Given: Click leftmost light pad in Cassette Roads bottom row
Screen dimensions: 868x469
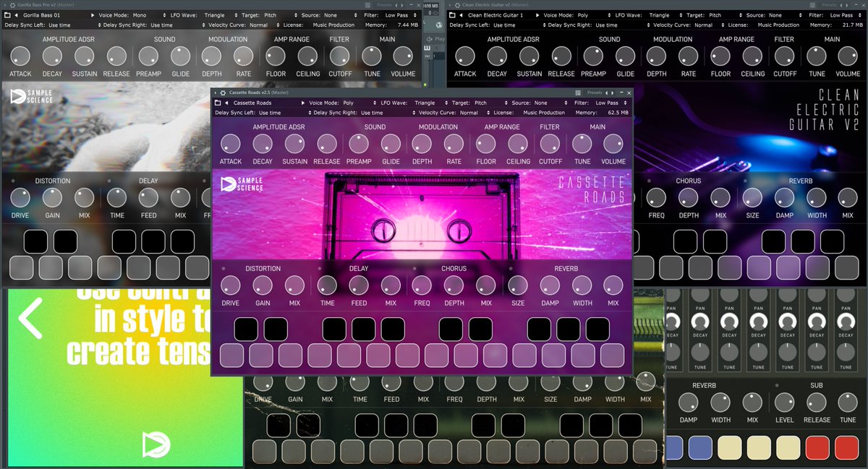Looking at the screenshot, I should point(231,355).
